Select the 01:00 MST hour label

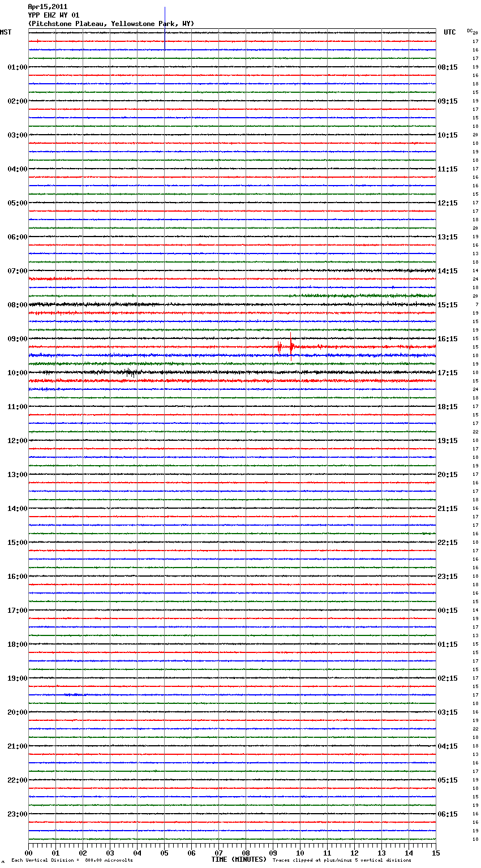tap(18, 67)
